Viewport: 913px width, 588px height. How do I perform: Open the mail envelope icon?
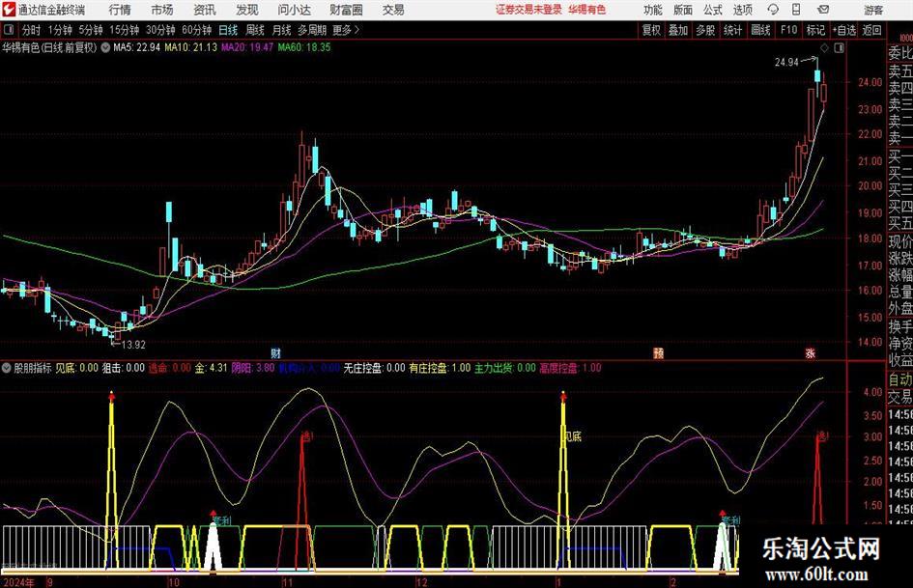823,10
